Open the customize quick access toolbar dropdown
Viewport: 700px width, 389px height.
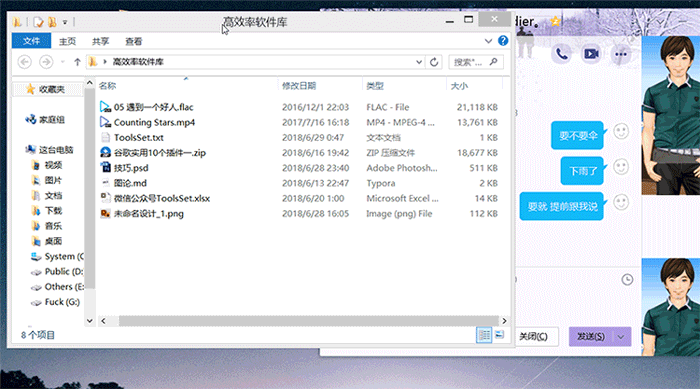[x=65, y=22]
